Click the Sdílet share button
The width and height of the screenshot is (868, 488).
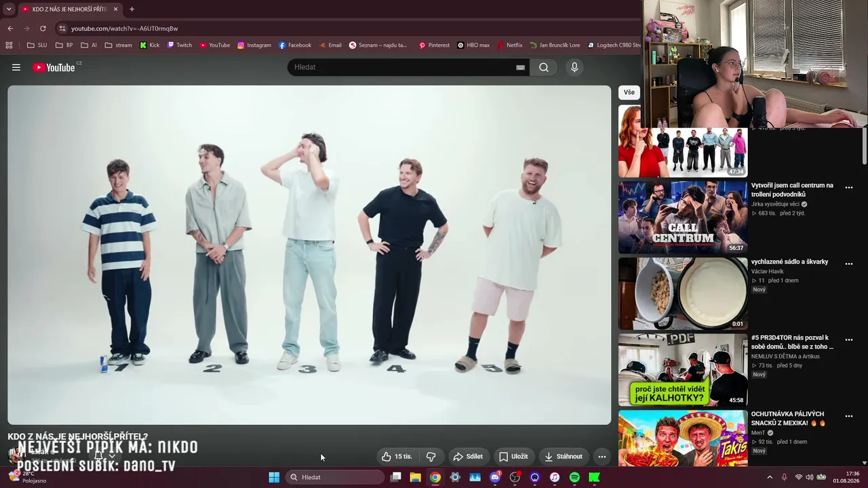468,456
